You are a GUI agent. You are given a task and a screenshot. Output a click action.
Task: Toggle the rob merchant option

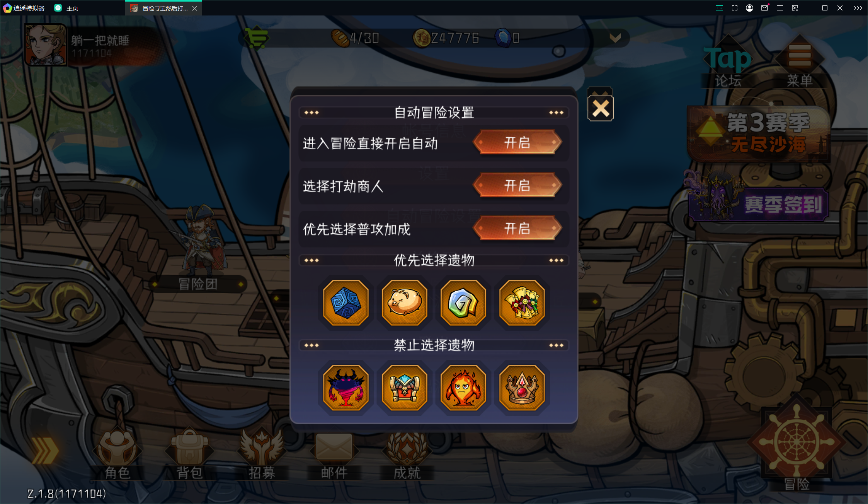coord(517,185)
